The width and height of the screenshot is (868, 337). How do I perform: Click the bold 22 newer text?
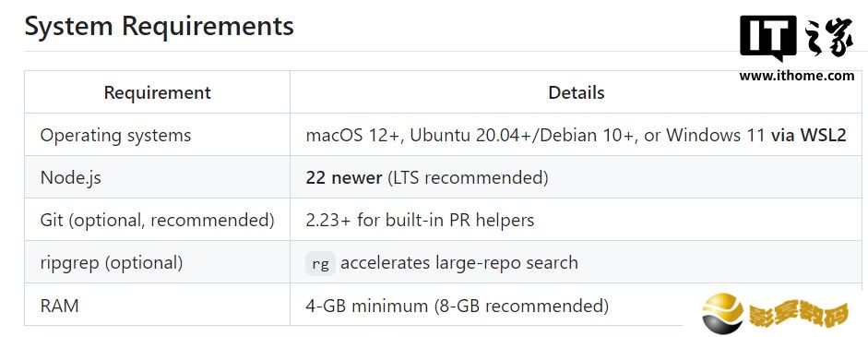[x=344, y=178]
